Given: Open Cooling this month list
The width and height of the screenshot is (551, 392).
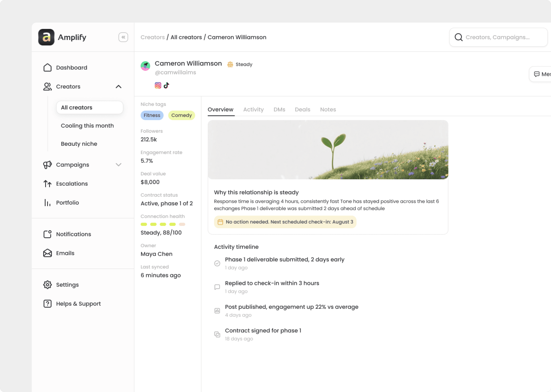Looking at the screenshot, I should pyautogui.click(x=87, y=126).
